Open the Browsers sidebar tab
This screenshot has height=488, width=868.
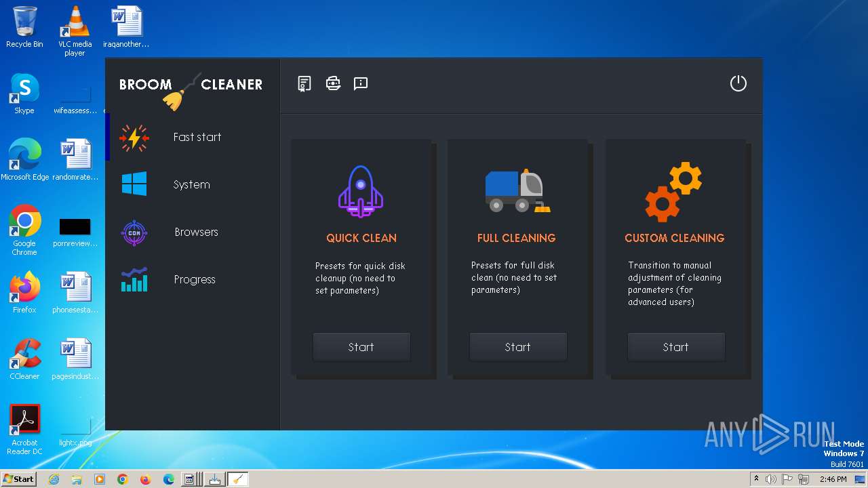click(193, 232)
